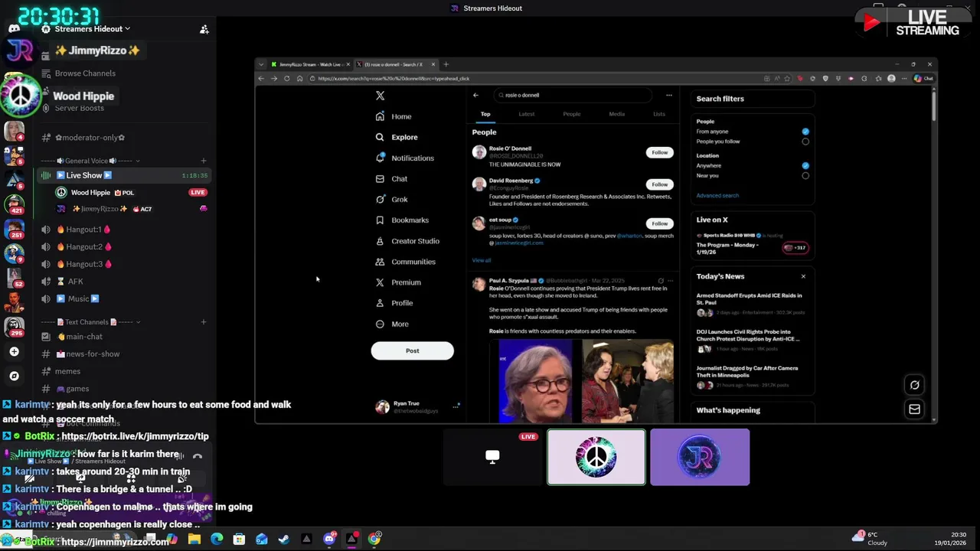Open Communities in the X sidebar
Screen dimensions: 980x551
(405, 261)
